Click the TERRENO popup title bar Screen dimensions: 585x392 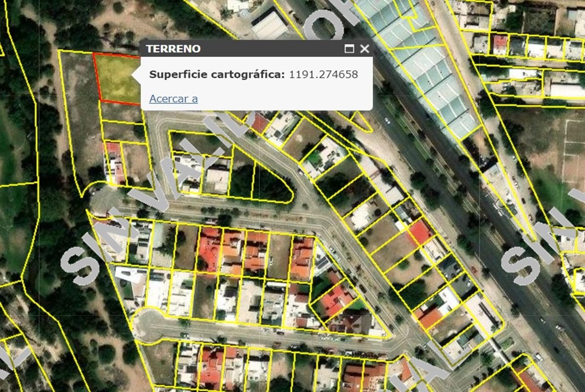(256, 49)
